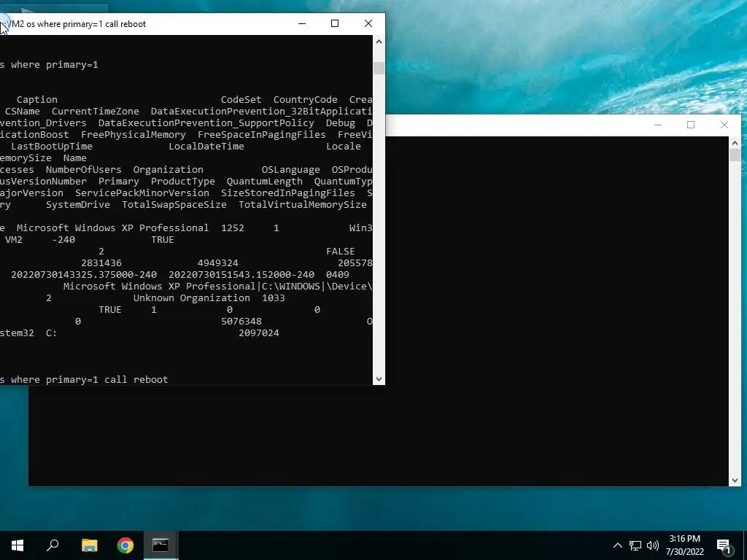Click the 'CurrentTimeZone' header text
The height and width of the screenshot is (560, 747).
(x=96, y=111)
